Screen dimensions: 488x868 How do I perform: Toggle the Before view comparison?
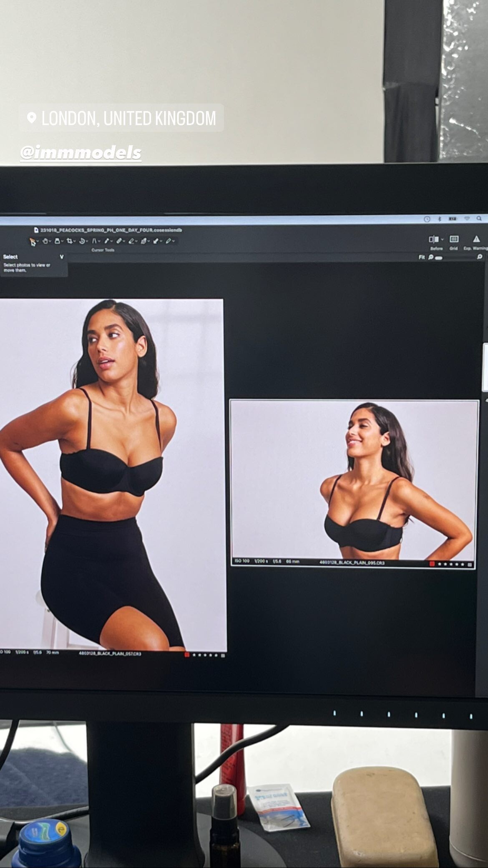433,239
